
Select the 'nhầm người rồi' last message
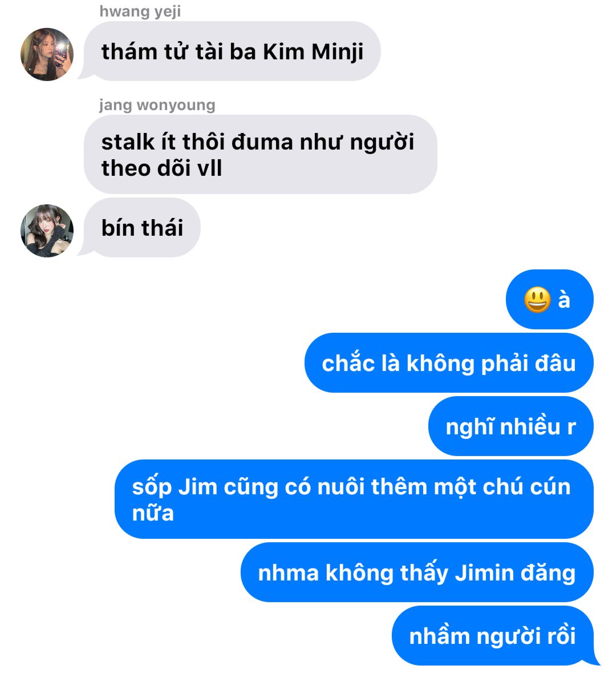point(492,636)
